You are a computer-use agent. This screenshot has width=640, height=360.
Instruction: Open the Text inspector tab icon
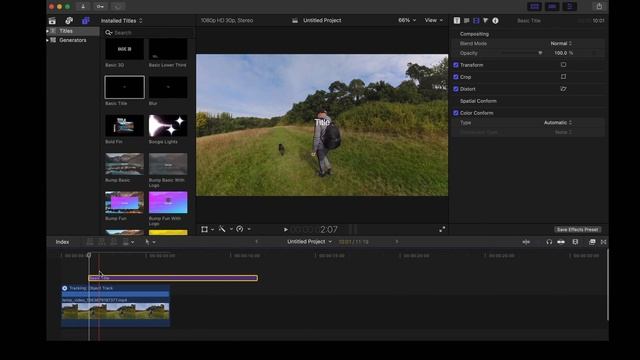click(x=467, y=20)
